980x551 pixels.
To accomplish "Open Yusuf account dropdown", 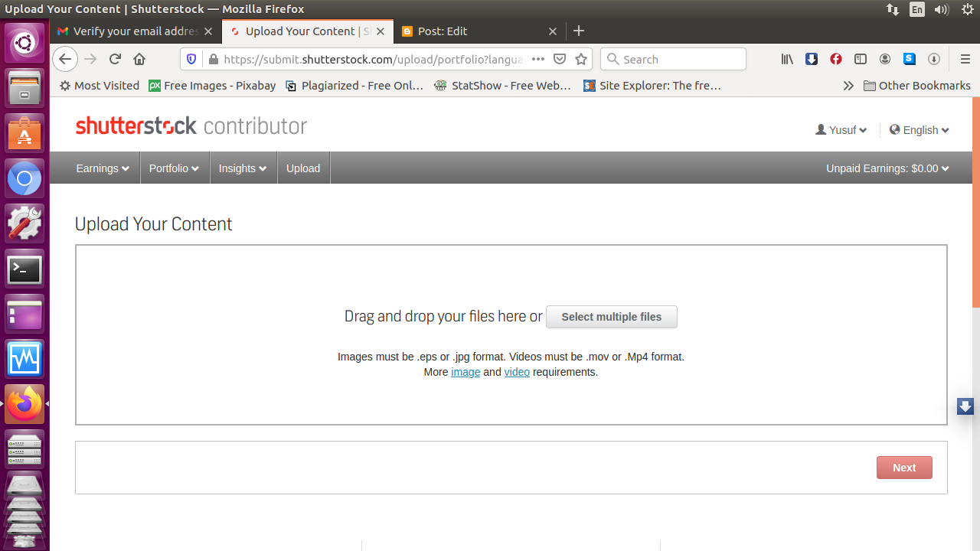I will [x=841, y=130].
